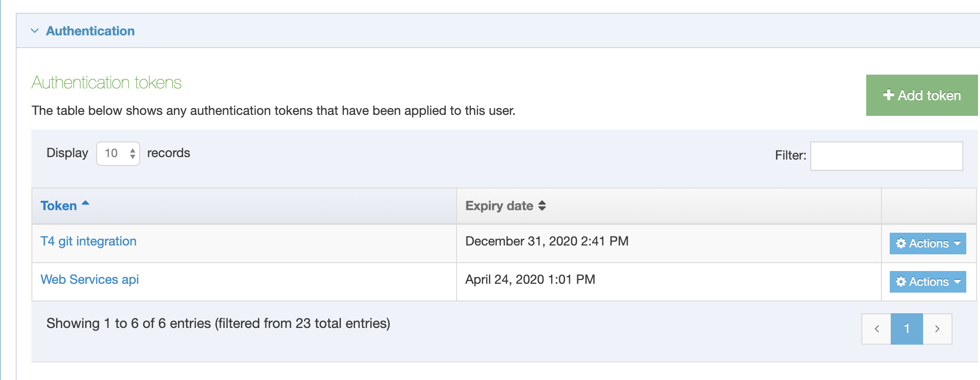Expand Actions caret for T4 git integration

pyautogui.click(x=957, y=244)
